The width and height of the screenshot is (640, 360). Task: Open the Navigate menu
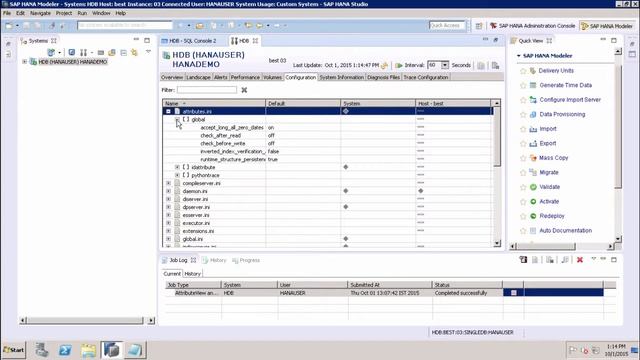[x=40, y=13]
